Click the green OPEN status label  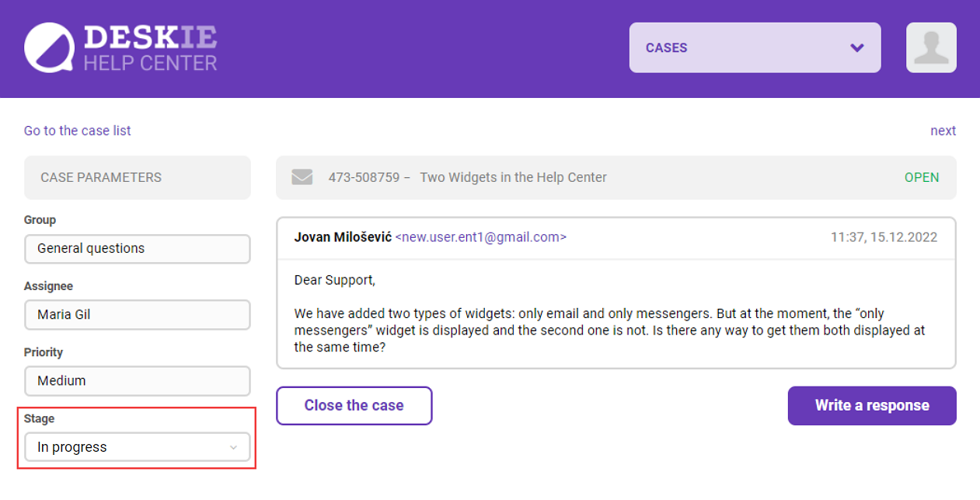(x=921, y=177)
